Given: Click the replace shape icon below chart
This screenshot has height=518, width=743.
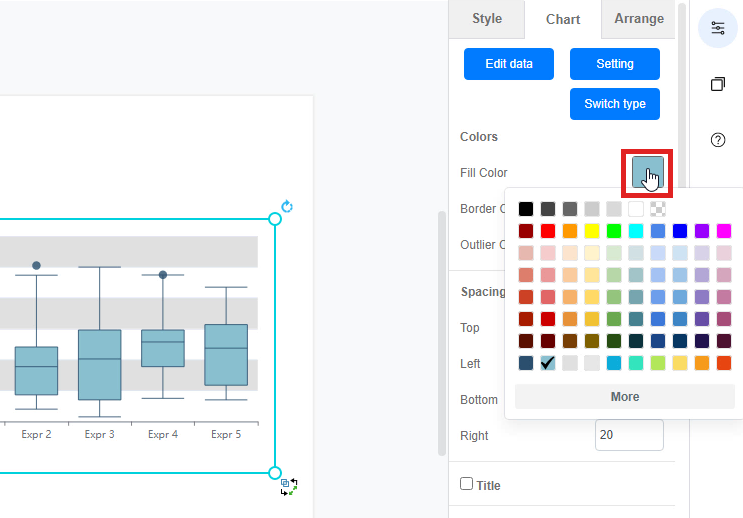Looking at the screenshot, I should tap(289, 487).
